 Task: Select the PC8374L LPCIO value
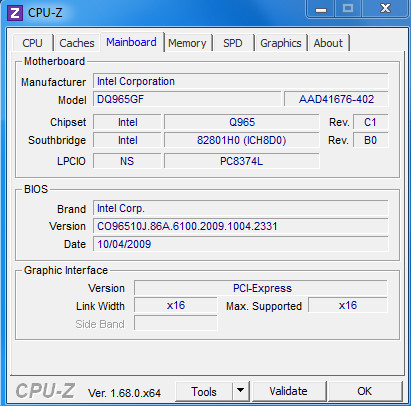click(242, 161)
